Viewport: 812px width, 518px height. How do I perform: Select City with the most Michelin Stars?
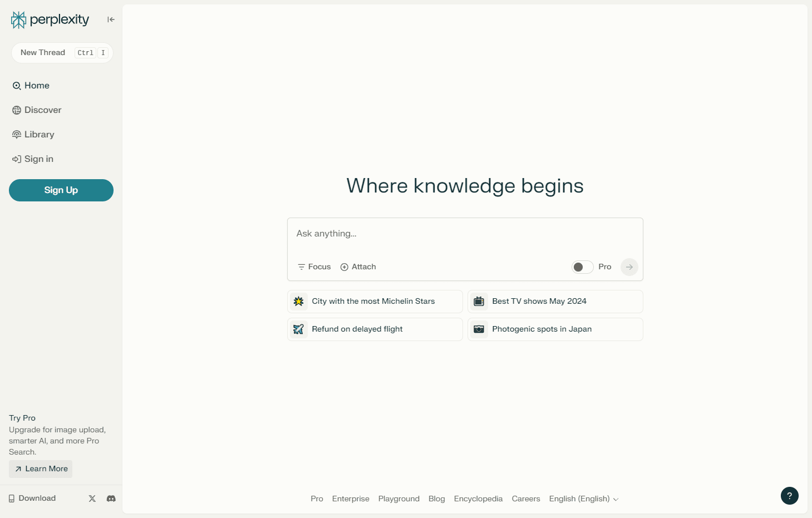point(375,302)
